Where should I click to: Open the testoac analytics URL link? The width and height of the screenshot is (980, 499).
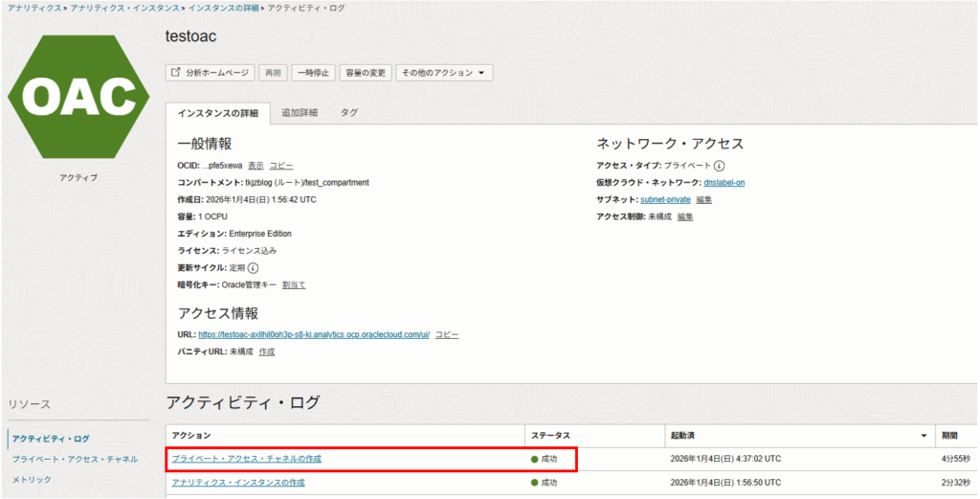pos(313,334)
